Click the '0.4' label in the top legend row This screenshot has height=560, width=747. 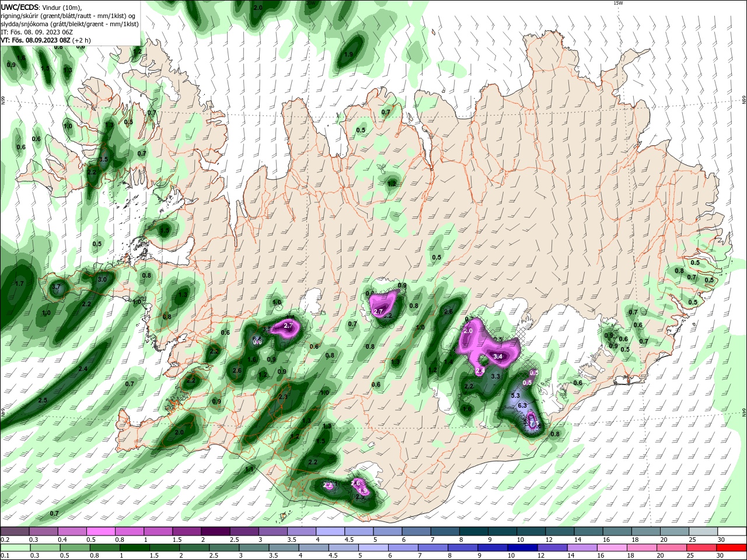click(62, 540)
